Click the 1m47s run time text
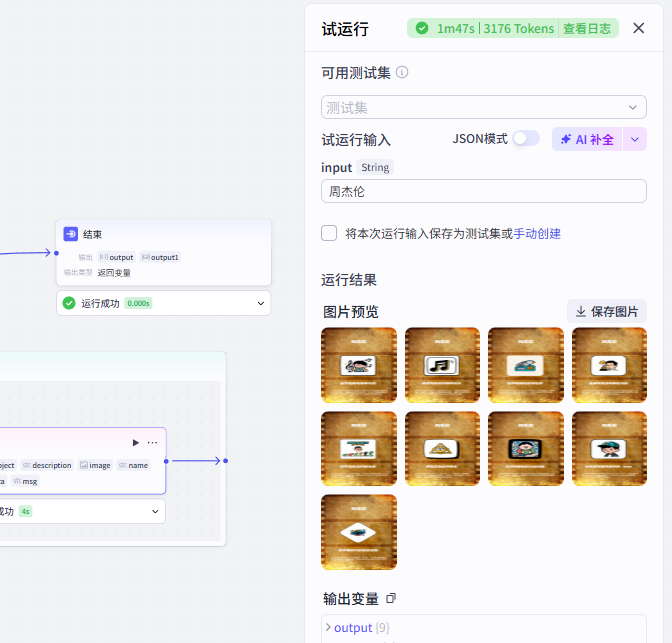Screen dimensions: 672x643 click(x=456, y=29)
